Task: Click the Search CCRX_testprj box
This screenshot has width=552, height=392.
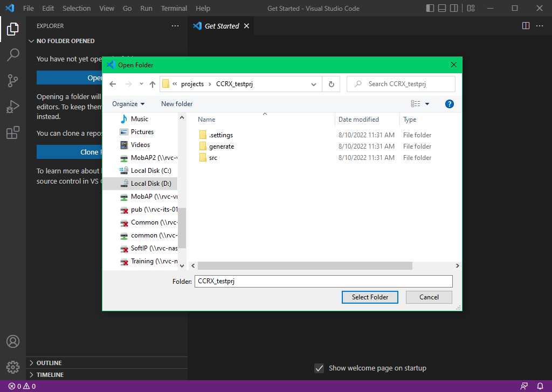Action: click(401, 84)
